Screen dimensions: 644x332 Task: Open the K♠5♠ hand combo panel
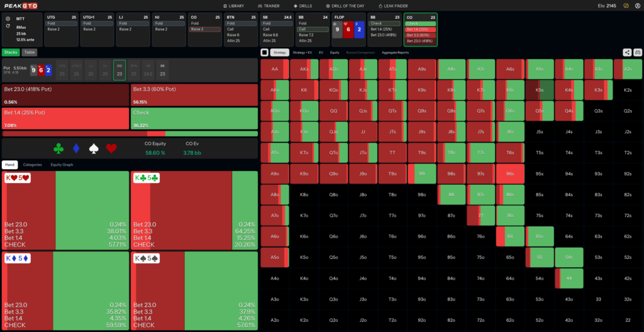tap(194, 291)
